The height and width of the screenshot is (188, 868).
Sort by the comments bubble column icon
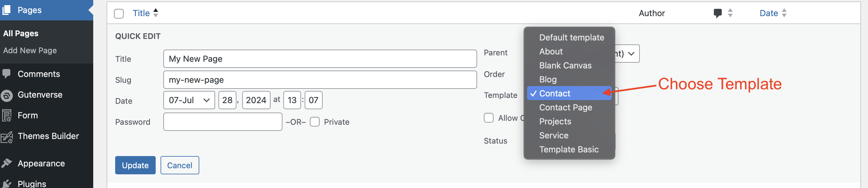click(x=717, y=13)
